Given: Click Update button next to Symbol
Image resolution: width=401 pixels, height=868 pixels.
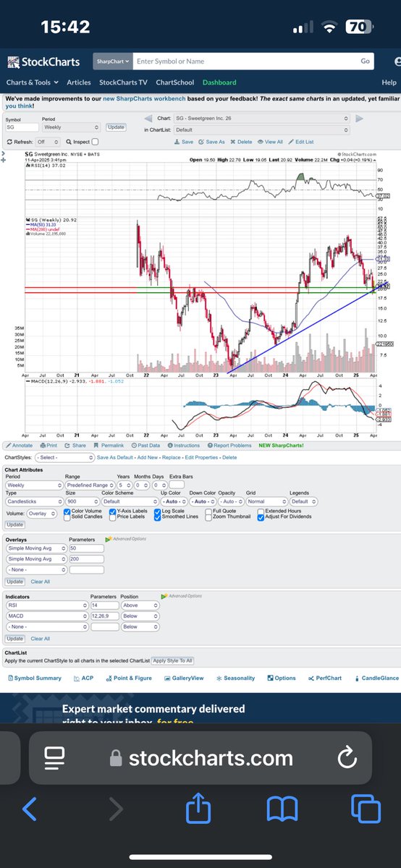Looking at the screenshot, I should coord(116,127).
